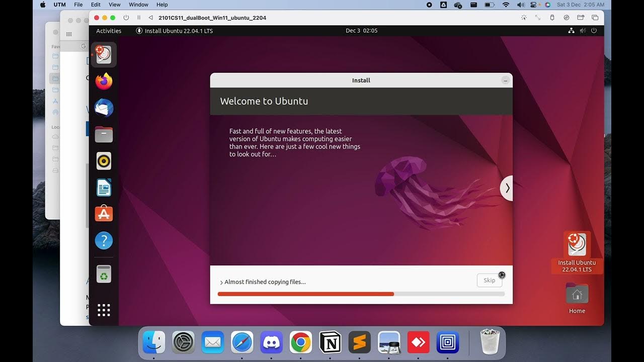Viewport: 644px width, 362px height.
Task: Open Siri from macOS menu bar
Action: (547, 5)
